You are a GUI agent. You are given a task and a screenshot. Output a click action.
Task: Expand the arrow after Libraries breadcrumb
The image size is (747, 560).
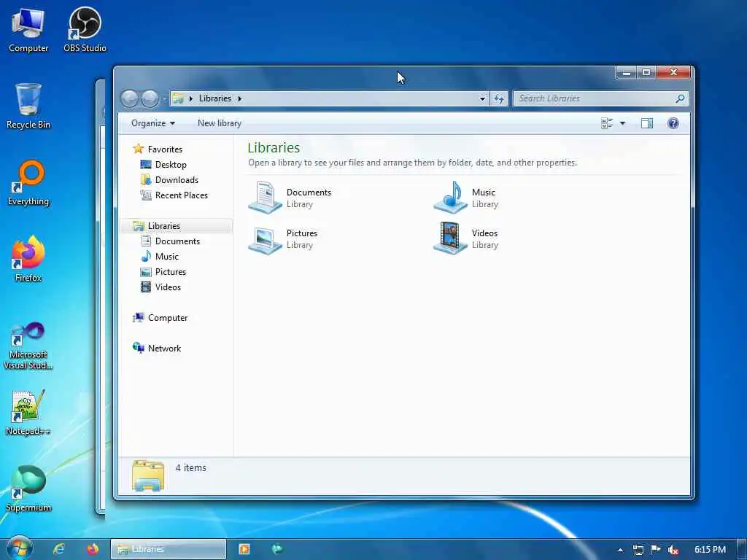(239, 98)
